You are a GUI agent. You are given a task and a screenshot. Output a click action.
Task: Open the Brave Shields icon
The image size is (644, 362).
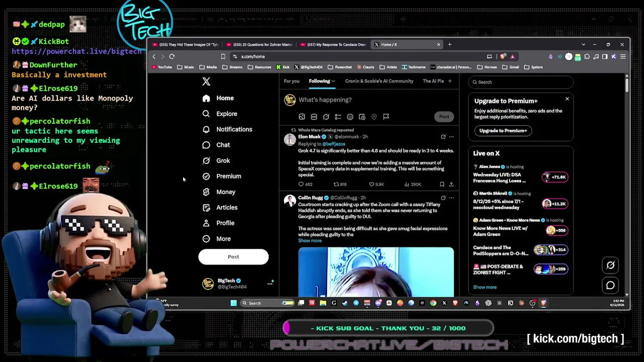point(503,56)
